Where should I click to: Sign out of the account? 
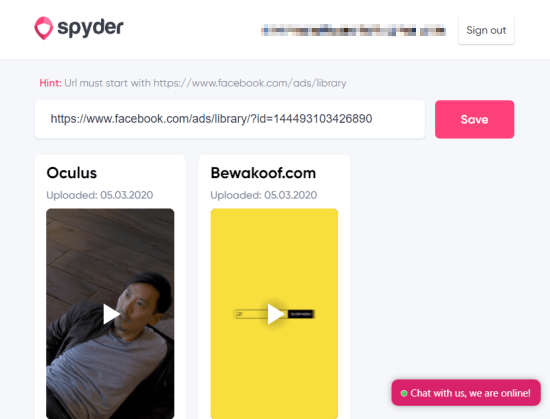pyautogui.click(x=486, y=30)
